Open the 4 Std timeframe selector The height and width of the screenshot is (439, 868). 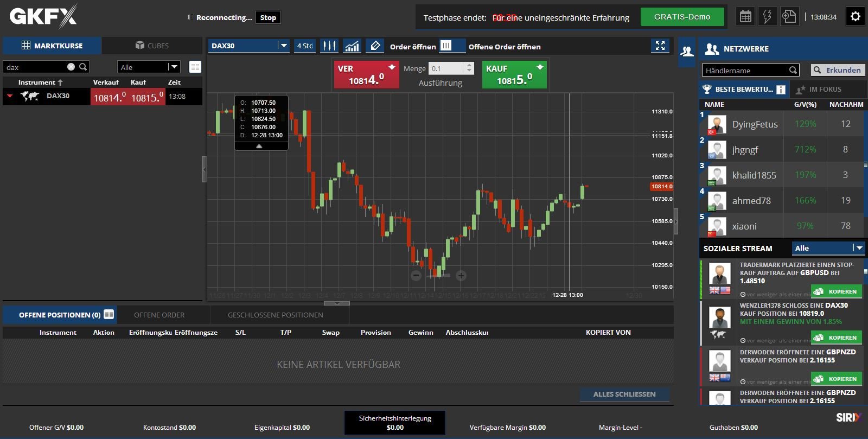click(x=305, y=46)
